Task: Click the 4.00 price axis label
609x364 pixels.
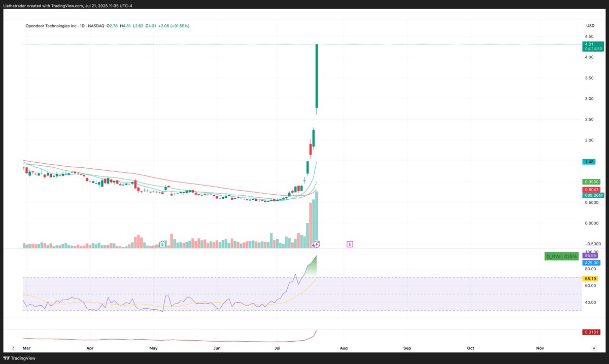Action: click(590, 57)
